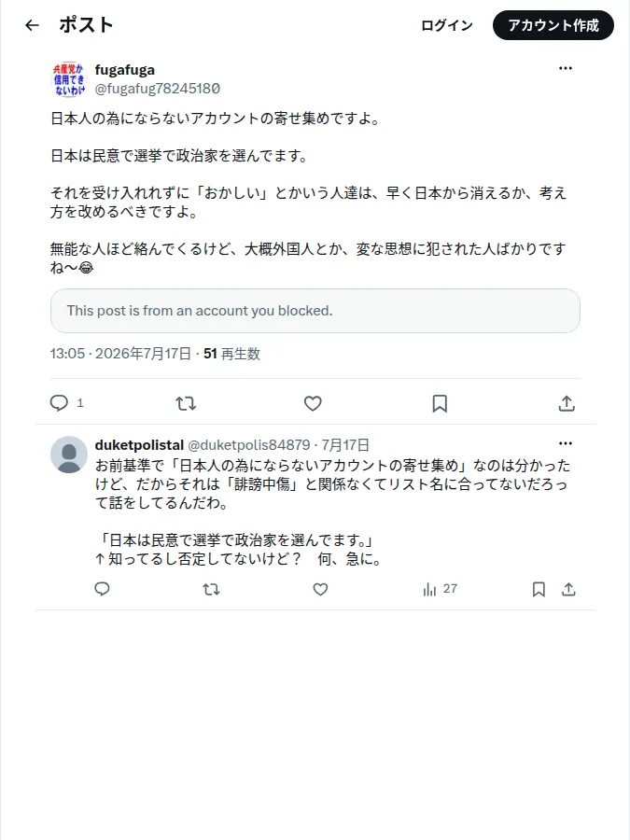Bookmark duketpolistal's reply
The image size is (630, 840).
click(539, 589)
